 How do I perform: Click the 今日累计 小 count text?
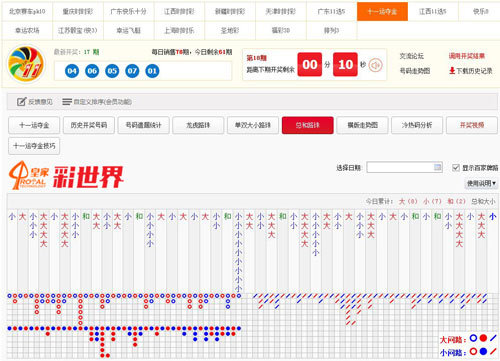432,201
